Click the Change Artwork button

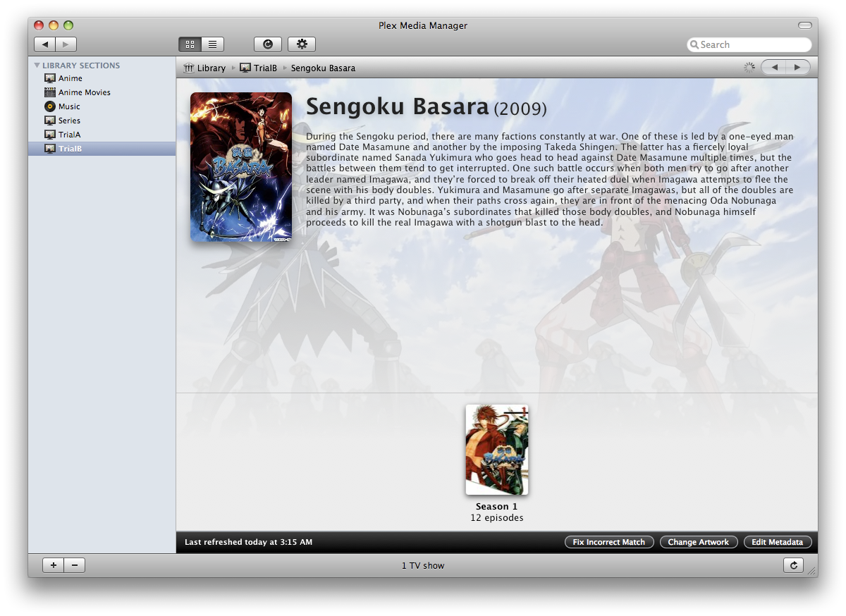[699, 542]
